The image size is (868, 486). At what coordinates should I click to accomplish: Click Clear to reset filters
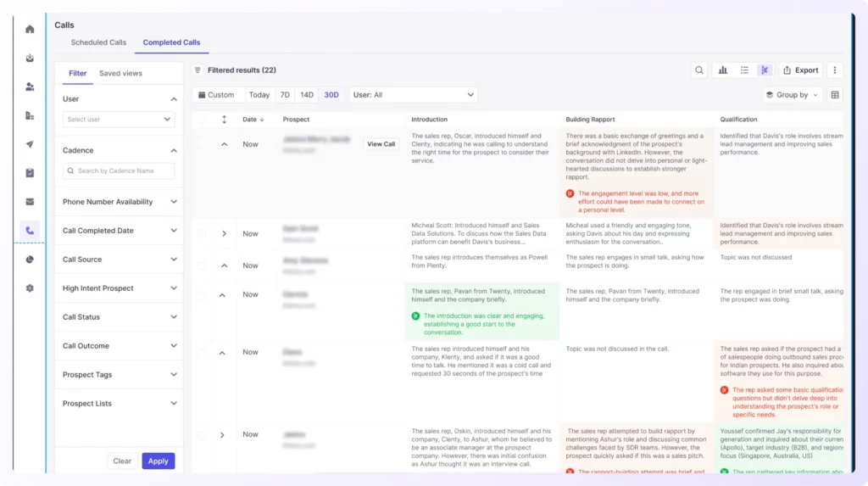[122, 461]
